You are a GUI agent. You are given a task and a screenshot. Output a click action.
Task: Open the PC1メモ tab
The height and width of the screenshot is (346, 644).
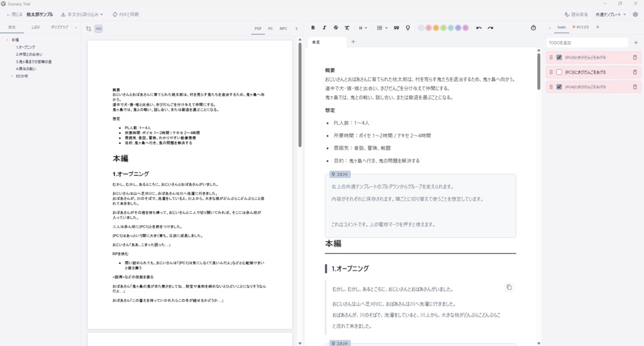(580, 27)
